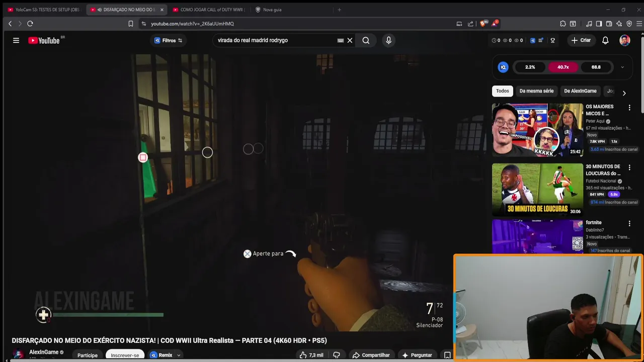Open the OS MAIORES MICOS video thumbnail
Image resolution: width=644 pixels, height=362 pixels.
pos(537,130)
